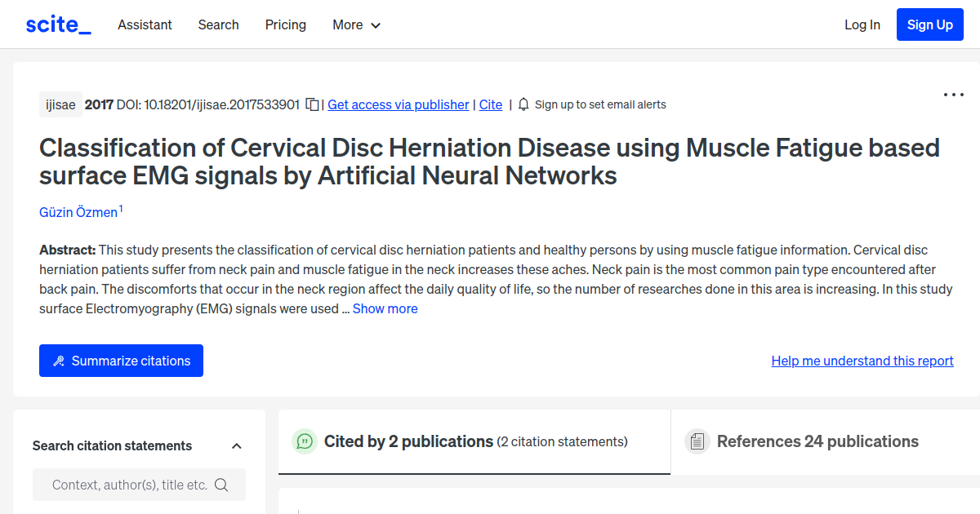Click the Cite link
Screen dimensions: 980x514
pyautogui.click(x=490, y=104)
